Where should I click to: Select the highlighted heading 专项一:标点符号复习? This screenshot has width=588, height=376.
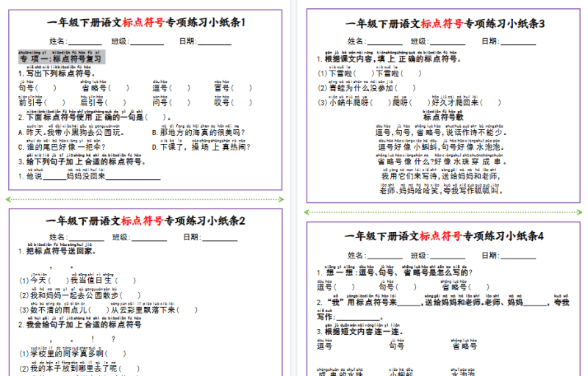[62, 57]
